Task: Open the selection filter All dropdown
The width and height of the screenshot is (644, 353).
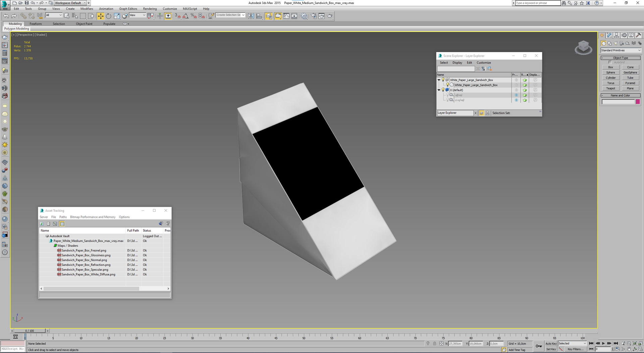Action: tap(54, 15)
